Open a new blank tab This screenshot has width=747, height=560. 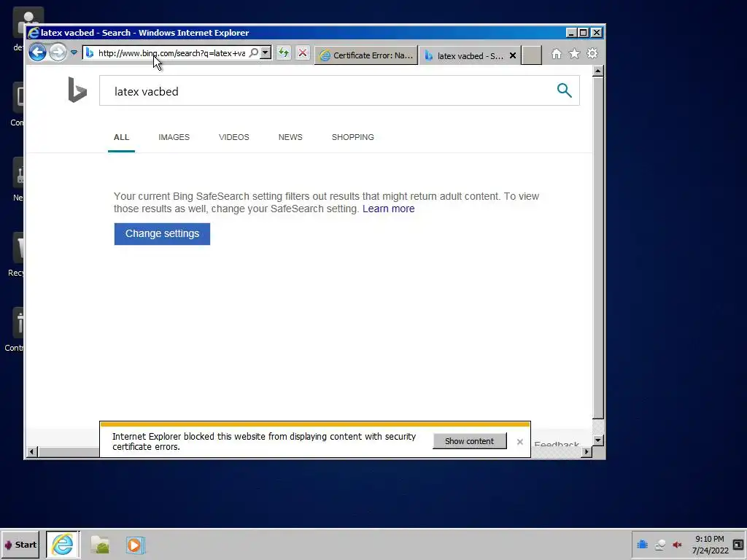pos(532,55)
